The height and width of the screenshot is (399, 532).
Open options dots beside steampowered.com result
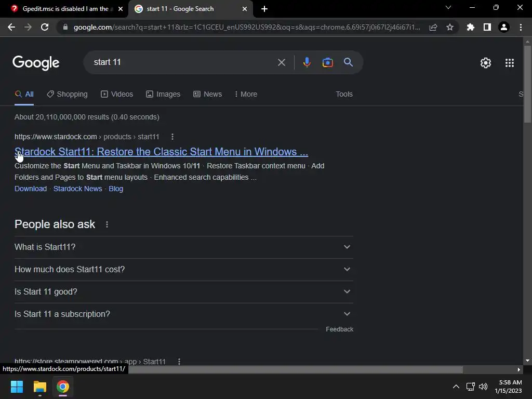pyautogui.click(x=179, y=362)
